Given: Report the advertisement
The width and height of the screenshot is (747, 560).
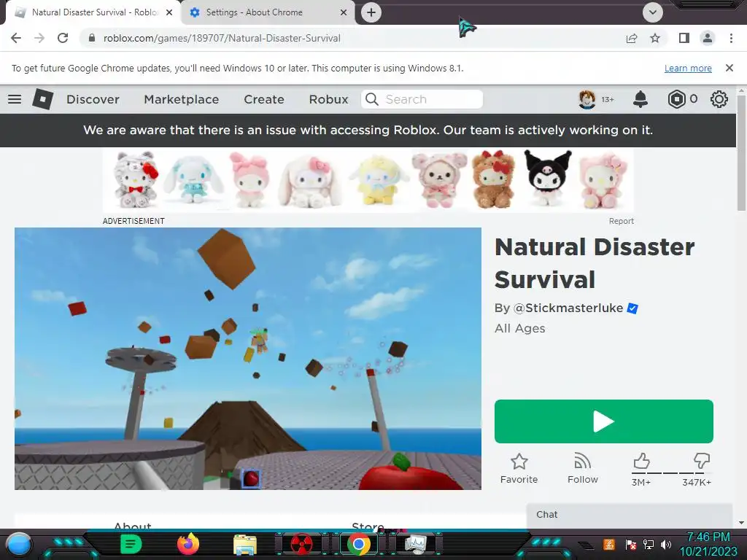Looking at the screenshot, I should click(622, 221).
